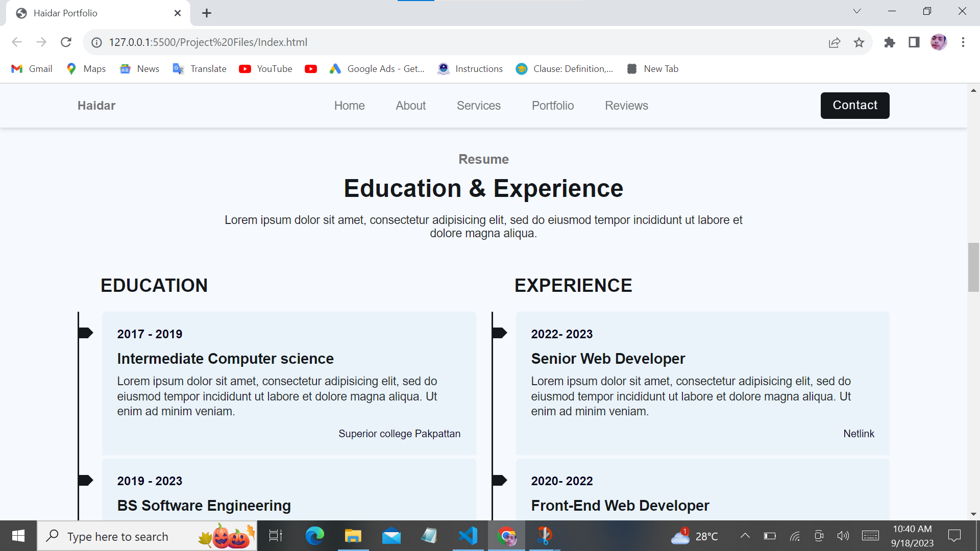Go to the About nav item
Image resolution: width=980 pixels, height=551 pixels.
411,106
